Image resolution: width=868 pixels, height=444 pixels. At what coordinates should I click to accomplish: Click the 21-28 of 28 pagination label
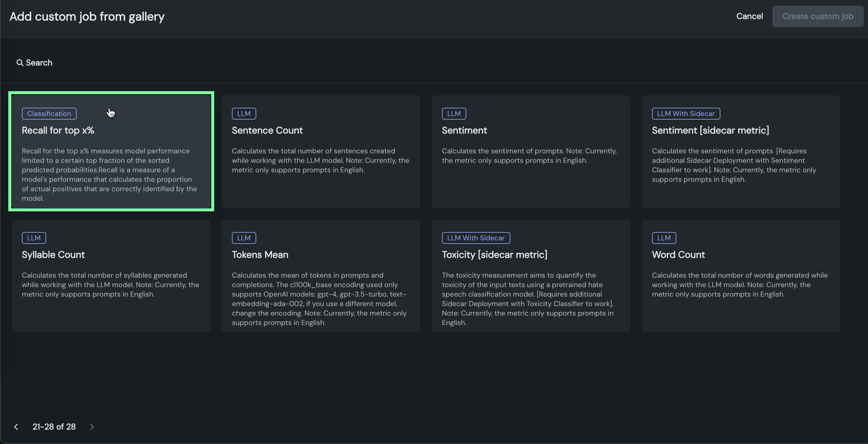coord(54,427)
